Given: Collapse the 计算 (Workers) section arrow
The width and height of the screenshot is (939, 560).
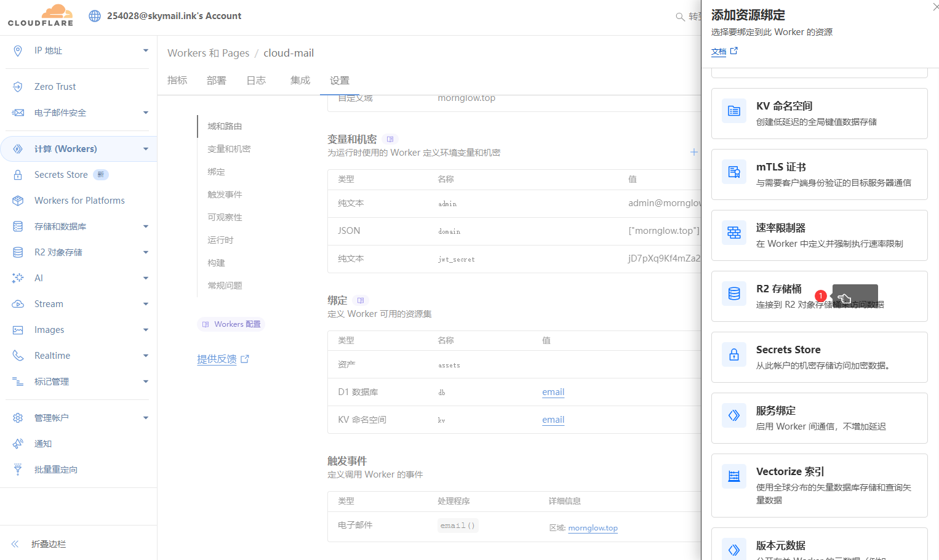Looking at the screenshot, I should click(x=146, y=149).
